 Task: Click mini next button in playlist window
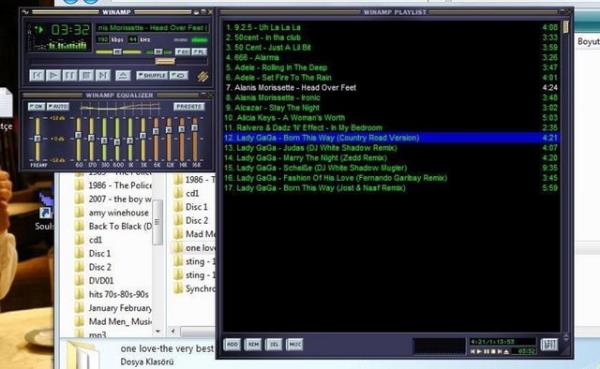[500, 351]
